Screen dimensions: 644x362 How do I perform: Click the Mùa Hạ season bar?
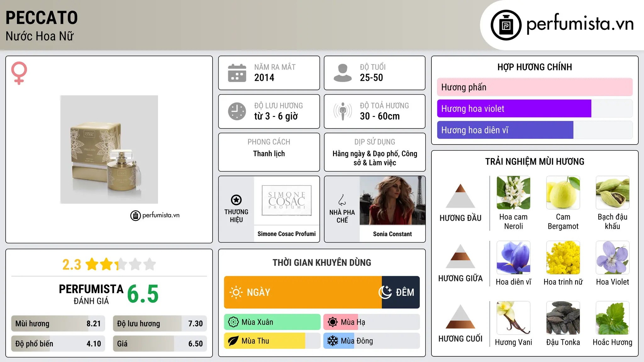click(x=372, y=322)
